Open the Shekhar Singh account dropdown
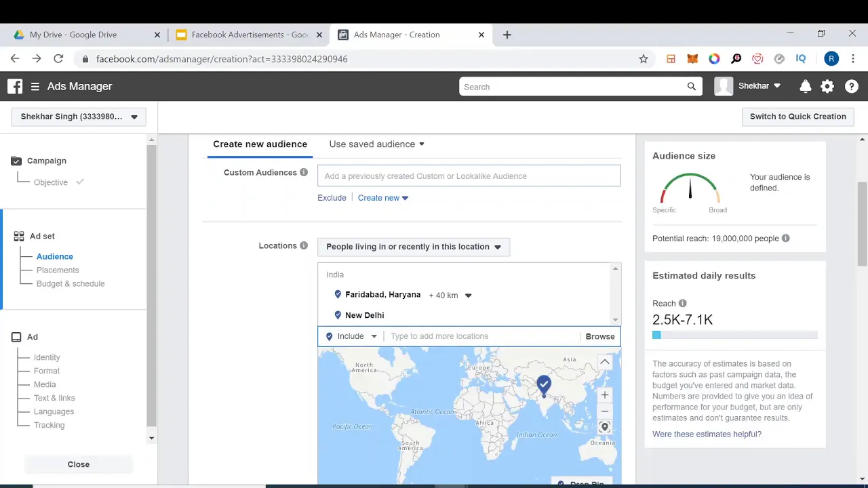The image size is (868, 488). [x=79, y=117]
